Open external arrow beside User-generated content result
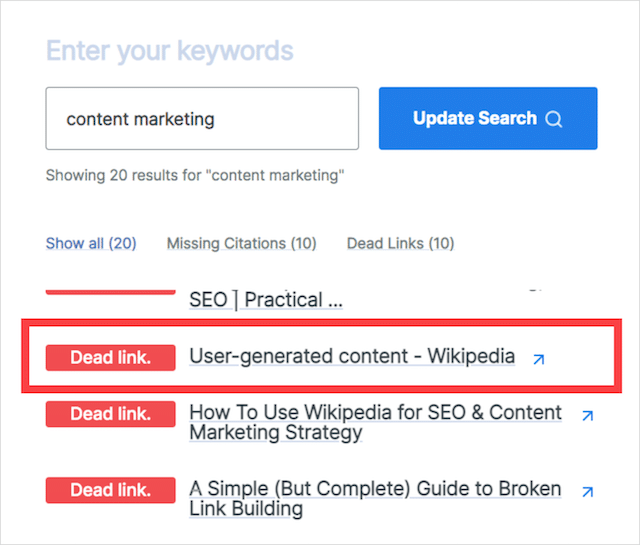640x545 pixels. tap(539, 359)
